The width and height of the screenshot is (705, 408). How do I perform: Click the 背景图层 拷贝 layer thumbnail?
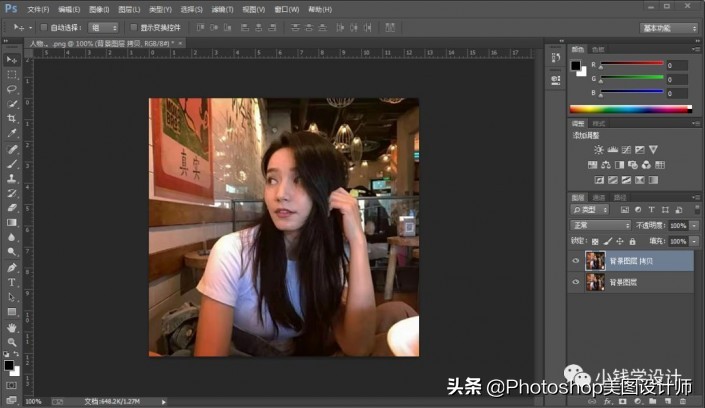pyautogui.click(x=595, y=261)
